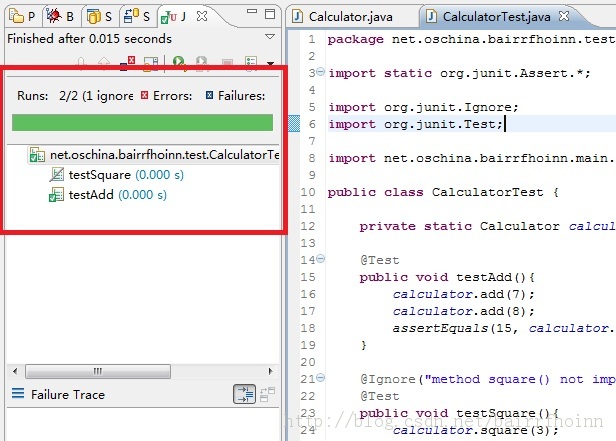Click the green JUnit progress bar
This screenshot has width=616, height=441.
(142, 123)
